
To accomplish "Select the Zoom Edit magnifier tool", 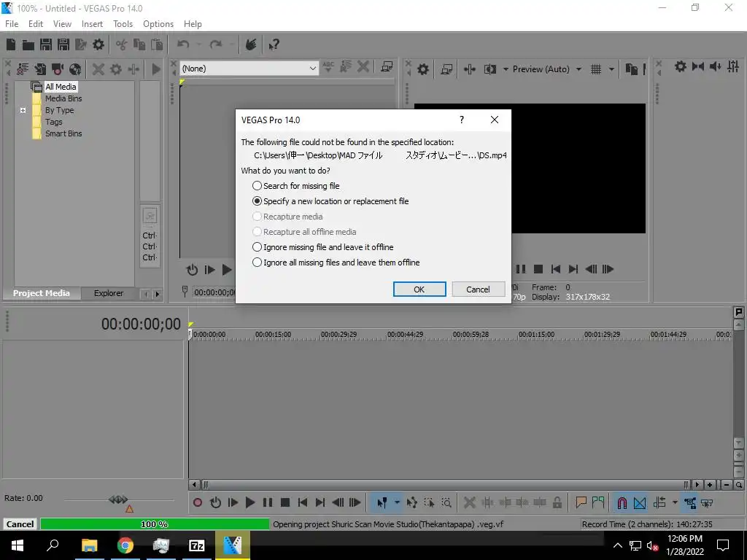I will pyautogui.click(x=446, y=502).
